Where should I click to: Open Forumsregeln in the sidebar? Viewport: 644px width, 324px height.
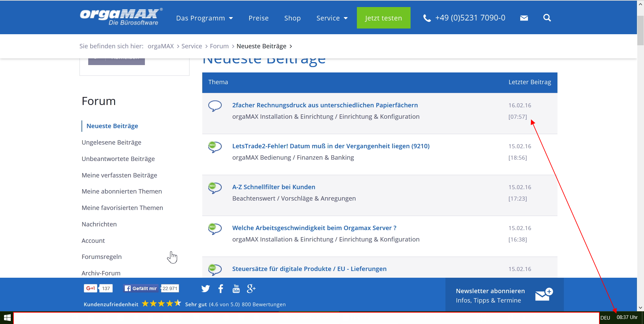[x=102, y=257]
